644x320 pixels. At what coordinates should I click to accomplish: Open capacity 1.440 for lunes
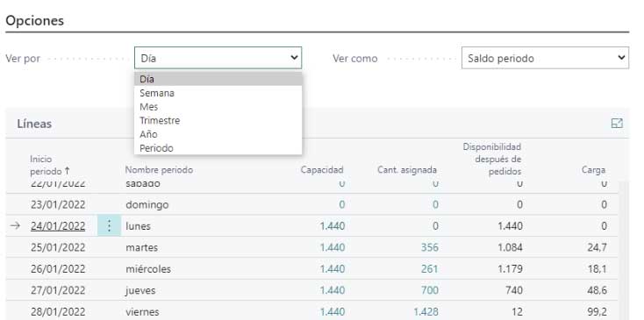point(333,226)
